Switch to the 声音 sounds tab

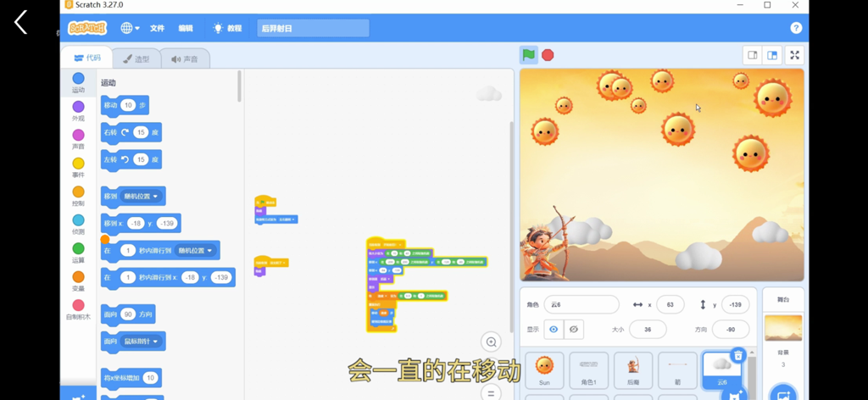tap(185, 58)
